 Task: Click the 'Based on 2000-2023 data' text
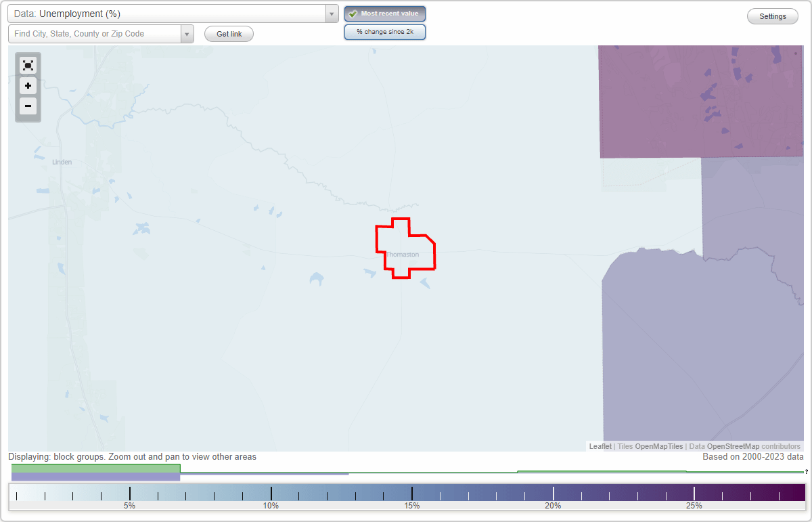click(x=753, y=457)
